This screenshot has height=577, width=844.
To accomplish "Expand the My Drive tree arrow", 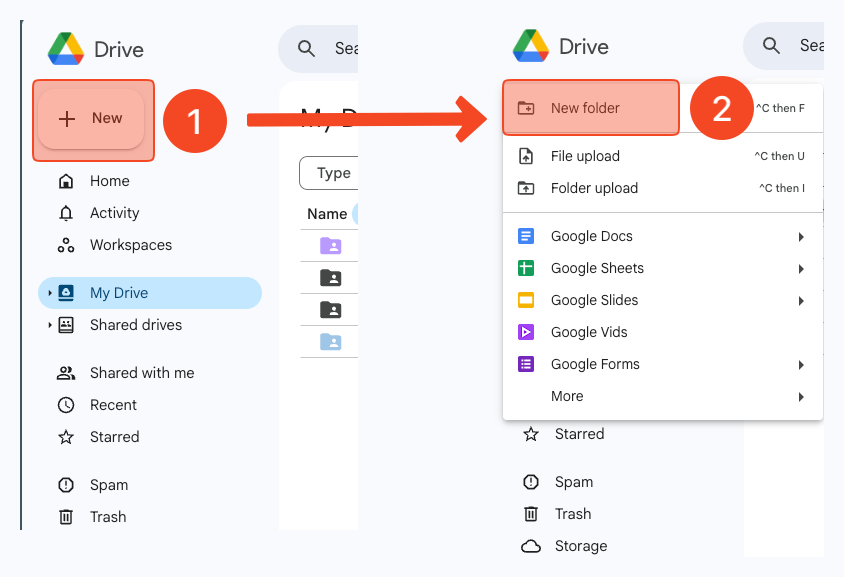I will point(50,293).
